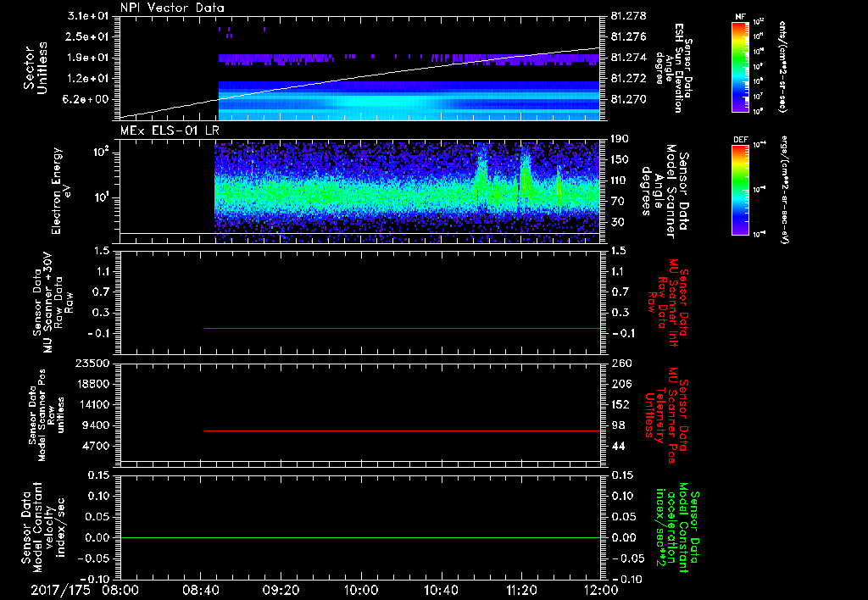Image resolution: width=868 pixels, height=600 pixels.
Task: Click the red line in the Scanner Pos panel
Action: 403,431
